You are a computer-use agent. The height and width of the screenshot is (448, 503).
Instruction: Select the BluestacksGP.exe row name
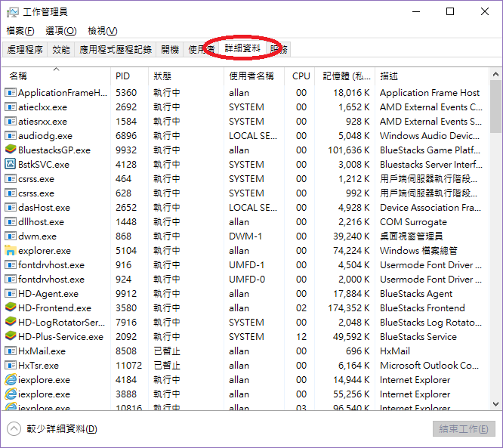pos(54,150)
